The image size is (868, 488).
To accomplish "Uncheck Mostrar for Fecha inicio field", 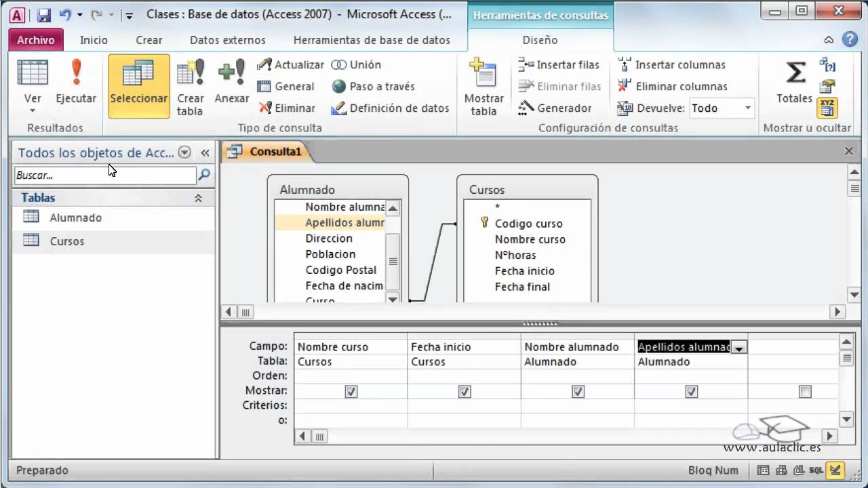I will click(x=464, y=391).
